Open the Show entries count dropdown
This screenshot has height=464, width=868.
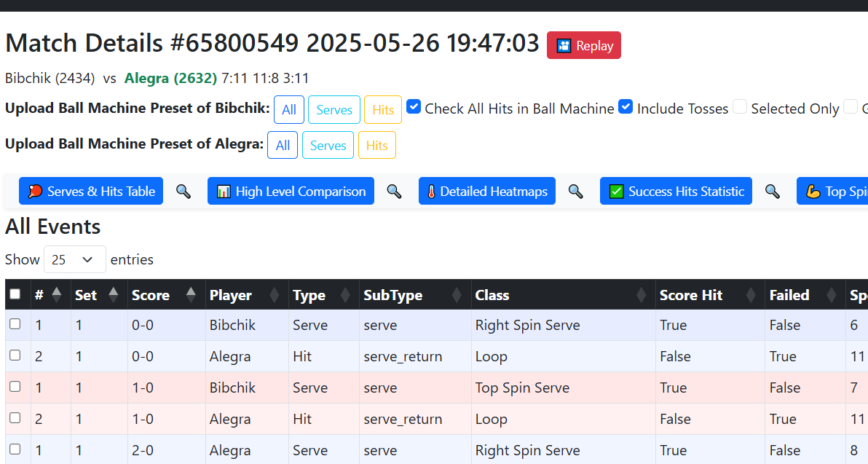[74, 259]
